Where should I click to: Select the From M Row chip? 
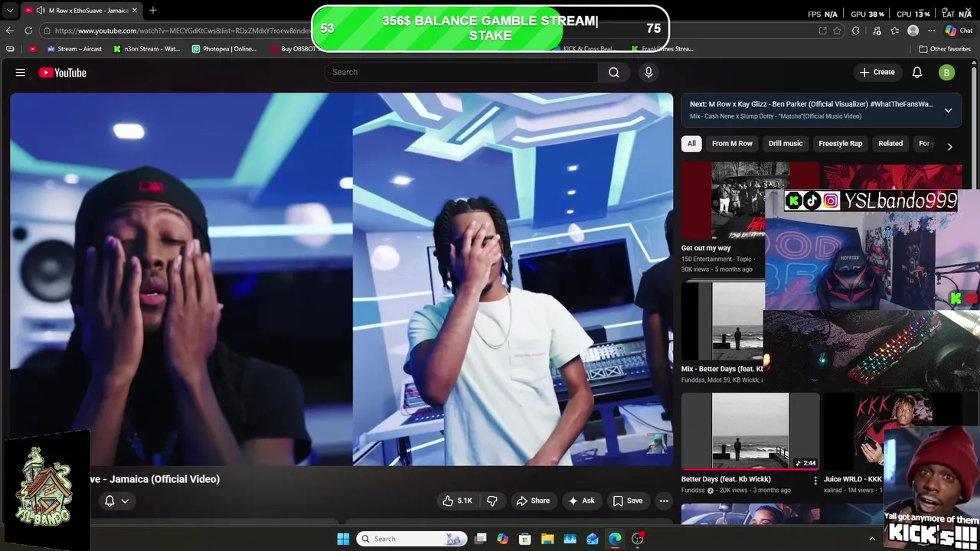coord(732,143)
